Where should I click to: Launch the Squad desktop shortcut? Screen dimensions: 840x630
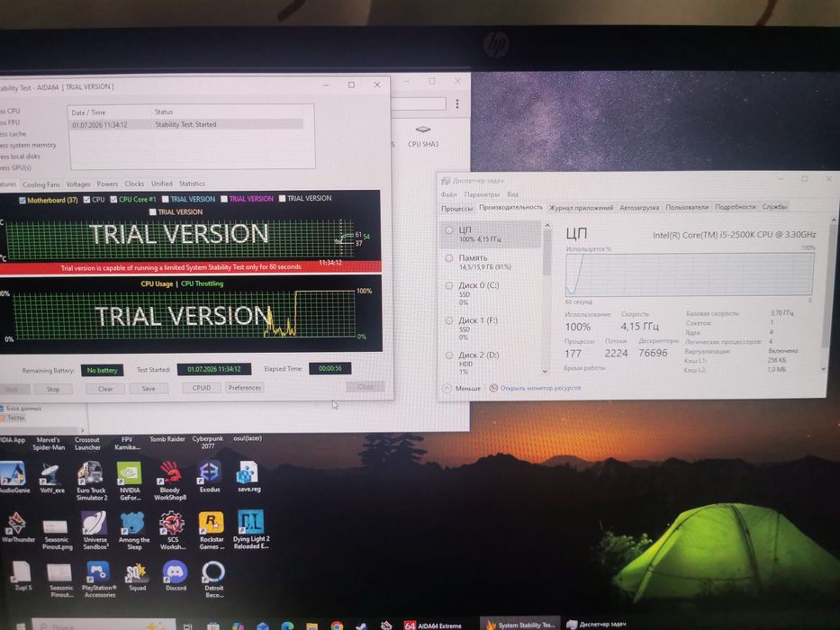(x=137, y=576)
